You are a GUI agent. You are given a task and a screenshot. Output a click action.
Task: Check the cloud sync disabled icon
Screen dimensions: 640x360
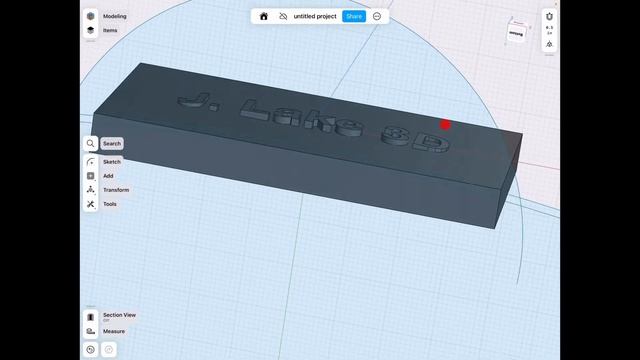[x=283, y=16]
